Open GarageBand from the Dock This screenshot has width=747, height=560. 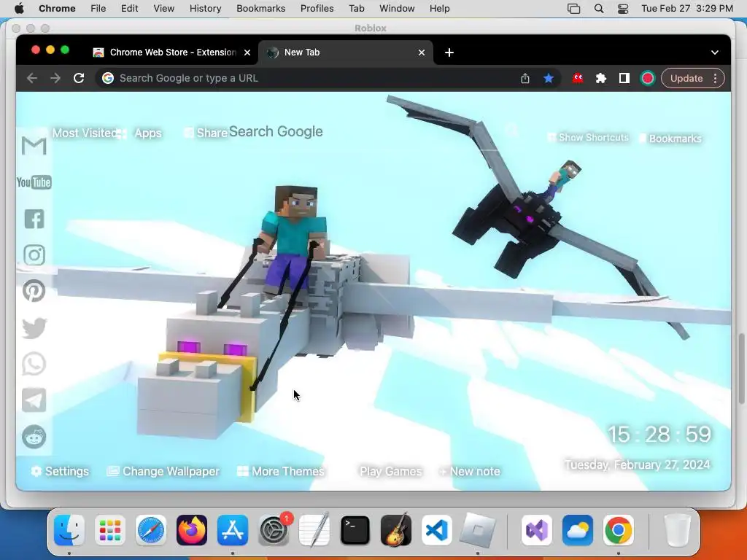tap(396, 530)
